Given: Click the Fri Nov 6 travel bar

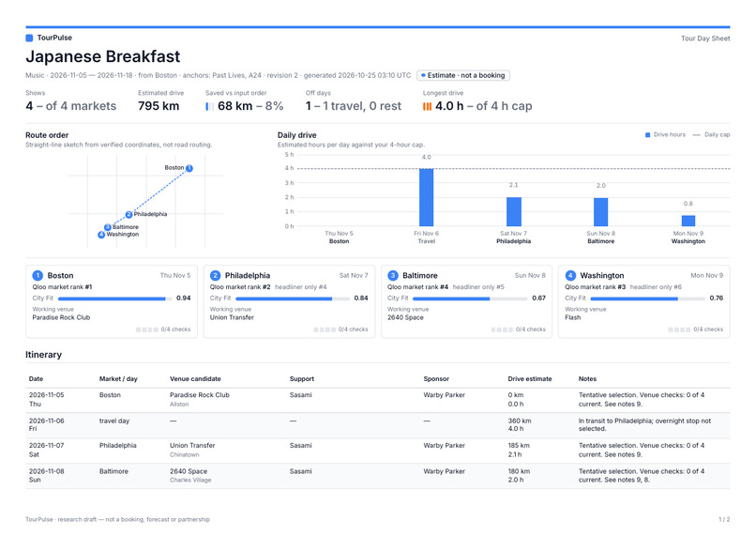Looking at the screenshot, I should pos(426,197).
